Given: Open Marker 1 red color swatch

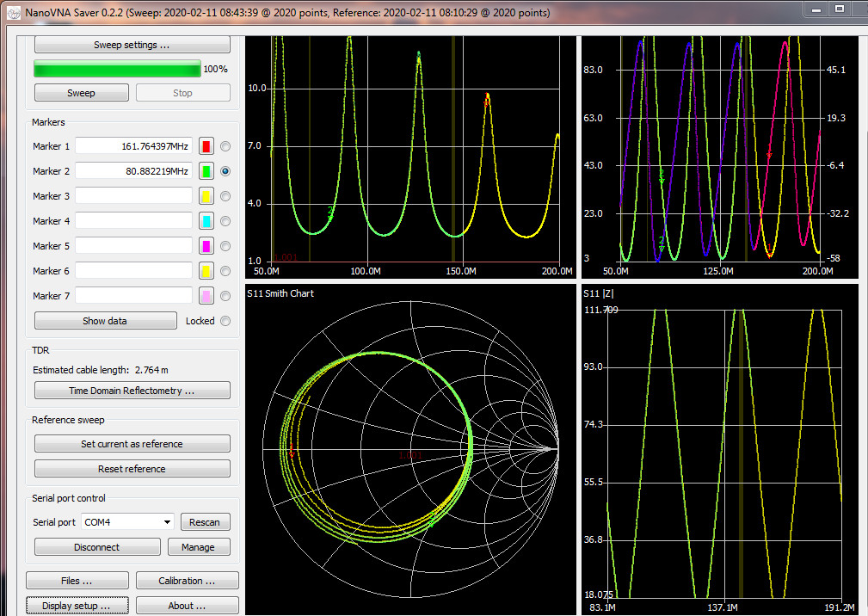Looking at the screenshot, I should click(x=206, y=146).
